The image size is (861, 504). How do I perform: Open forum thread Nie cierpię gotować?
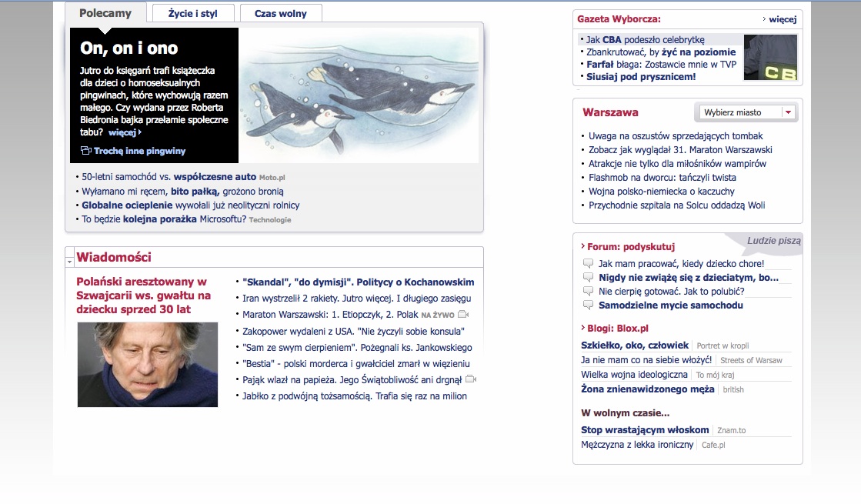tap(672, 292)
